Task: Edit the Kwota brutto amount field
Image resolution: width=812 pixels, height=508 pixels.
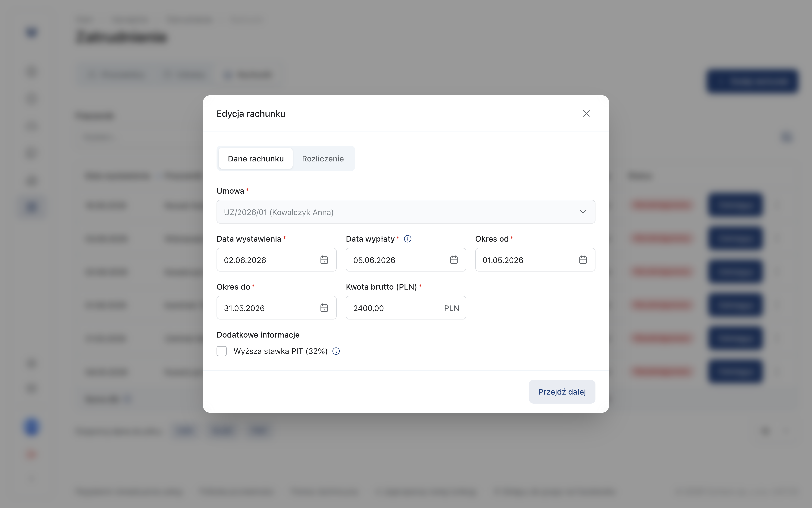Action: click(x=406, y=308)
